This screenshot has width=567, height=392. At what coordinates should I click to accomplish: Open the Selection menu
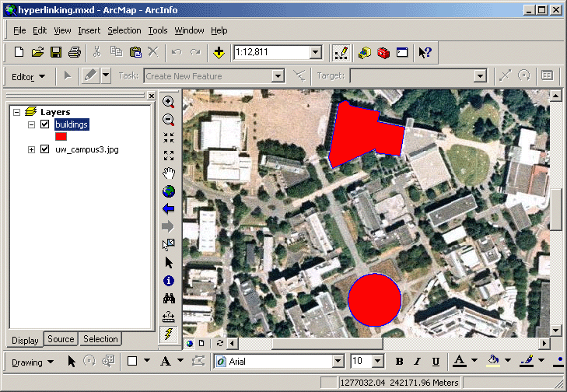pos(124,30)
